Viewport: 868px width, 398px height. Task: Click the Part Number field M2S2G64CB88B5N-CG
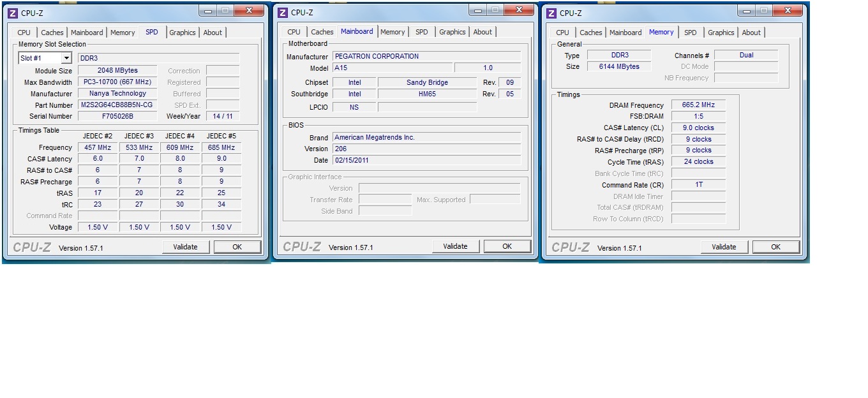tap(117, 105)
